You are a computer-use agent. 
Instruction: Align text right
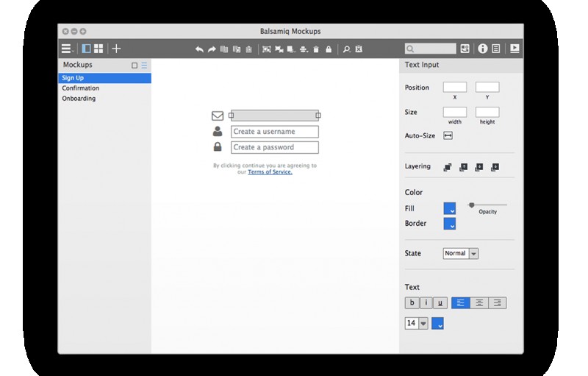(x=498, y=303)
